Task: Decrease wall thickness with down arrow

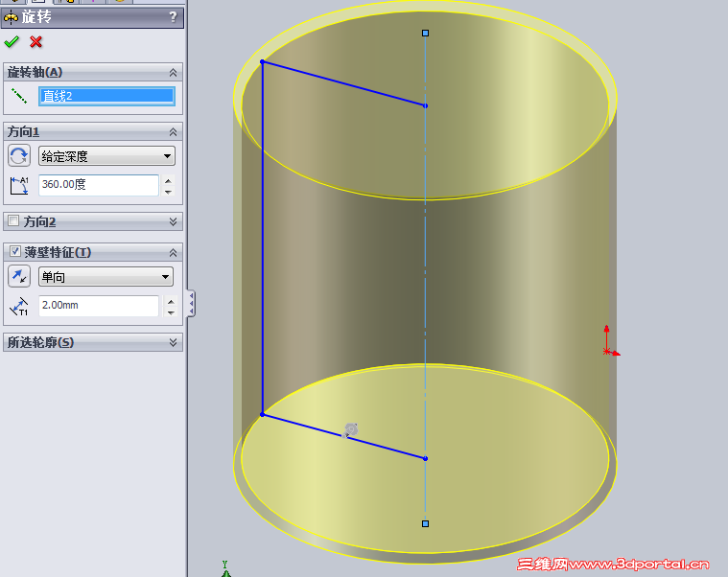Action: pyautogui.click(x=171, y=312)
